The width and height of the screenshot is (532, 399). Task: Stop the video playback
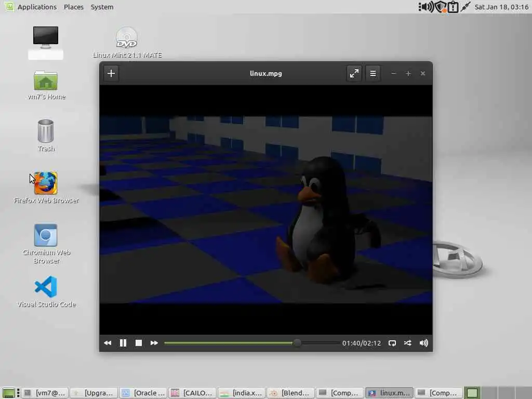pyautogui.click(x=138, y=343)
